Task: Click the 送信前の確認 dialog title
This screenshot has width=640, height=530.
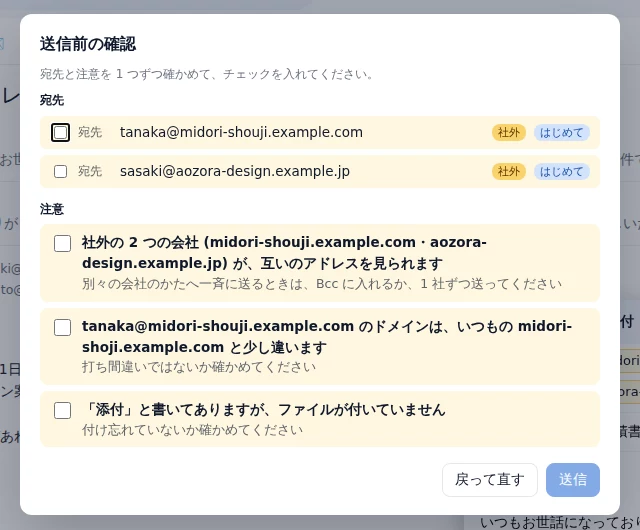Action: click(88, 44)
